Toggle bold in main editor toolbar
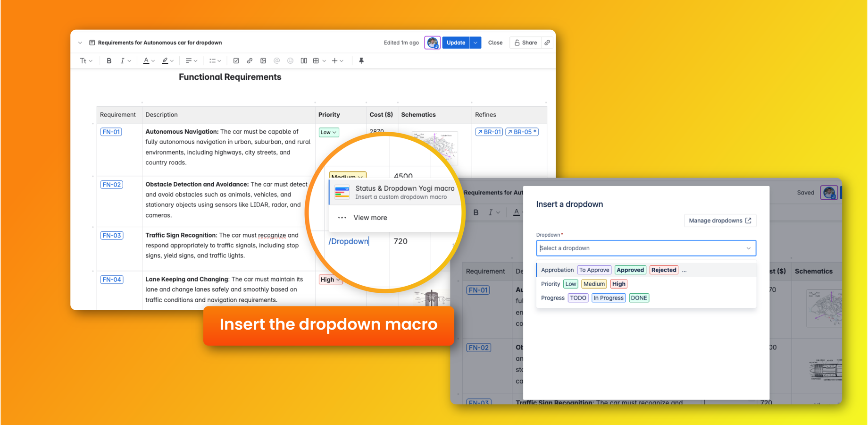 pos(109,61)
